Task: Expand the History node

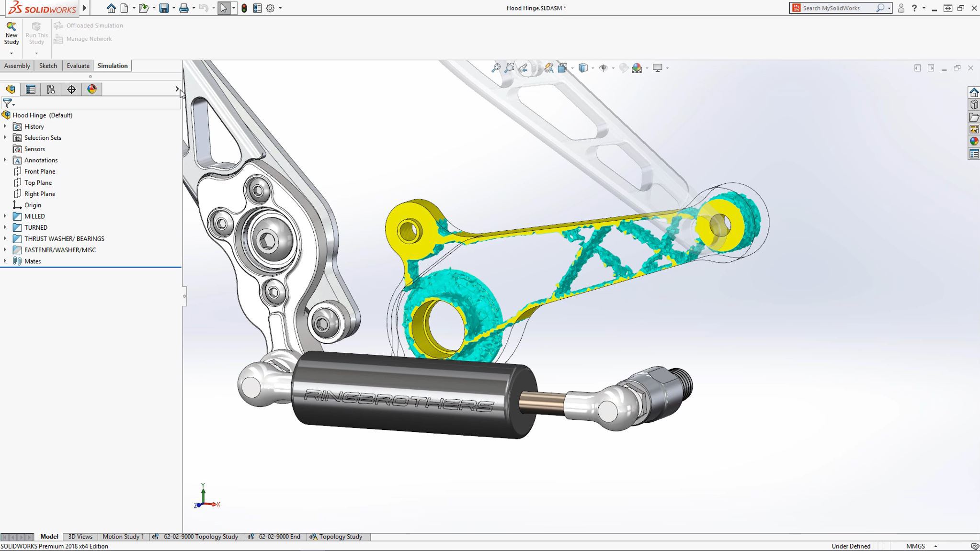Action: tap(5, 126)
